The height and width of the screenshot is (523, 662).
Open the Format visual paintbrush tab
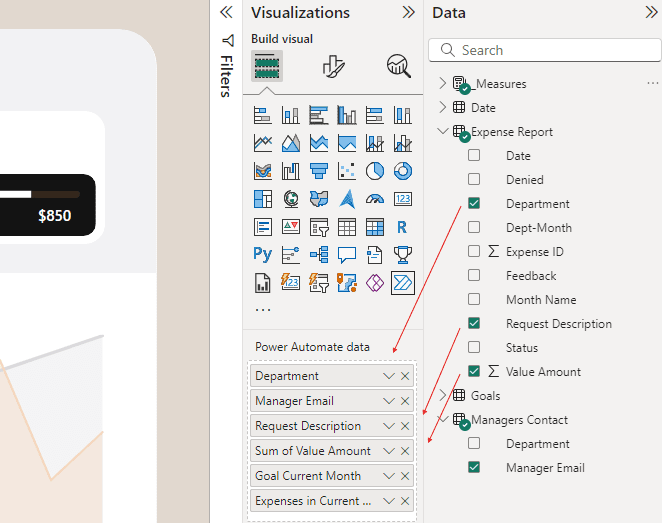[333, 66]
